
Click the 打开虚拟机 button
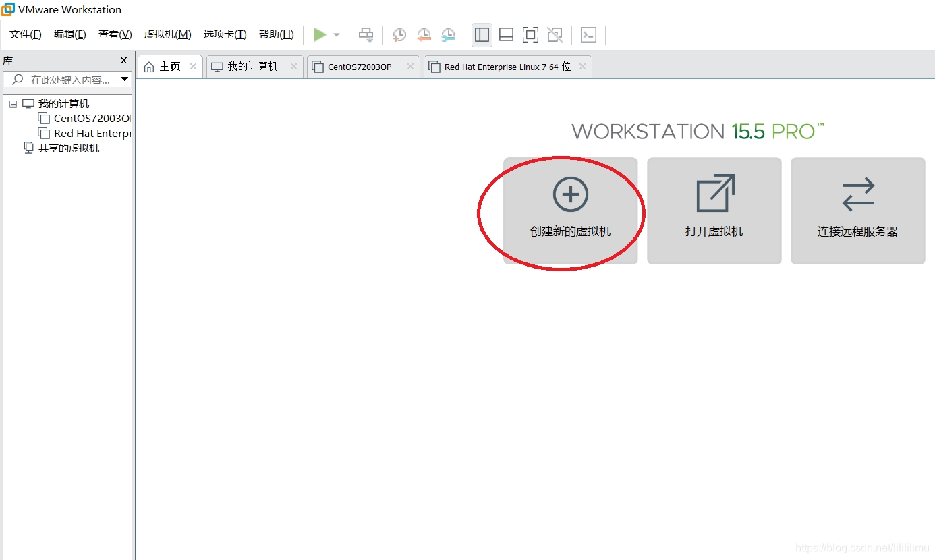point(714,211)
